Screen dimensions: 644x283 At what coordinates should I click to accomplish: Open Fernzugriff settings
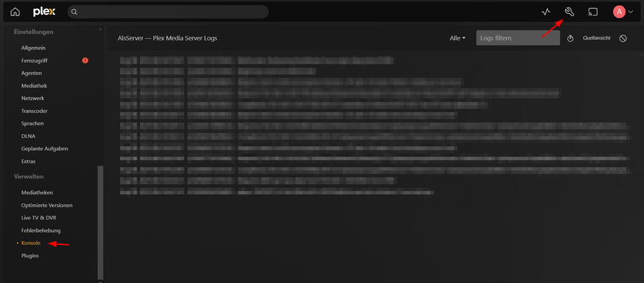point(34,61)
